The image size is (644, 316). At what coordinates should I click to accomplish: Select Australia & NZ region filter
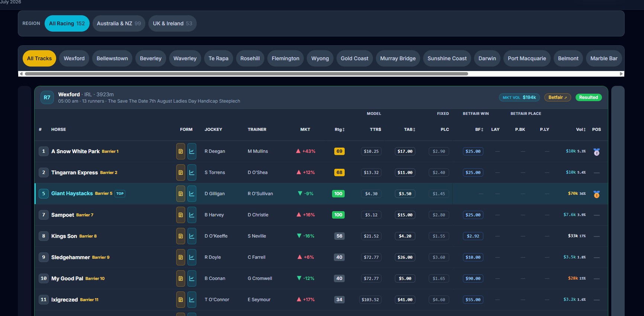pyautogui.click(x=119, y=23)
